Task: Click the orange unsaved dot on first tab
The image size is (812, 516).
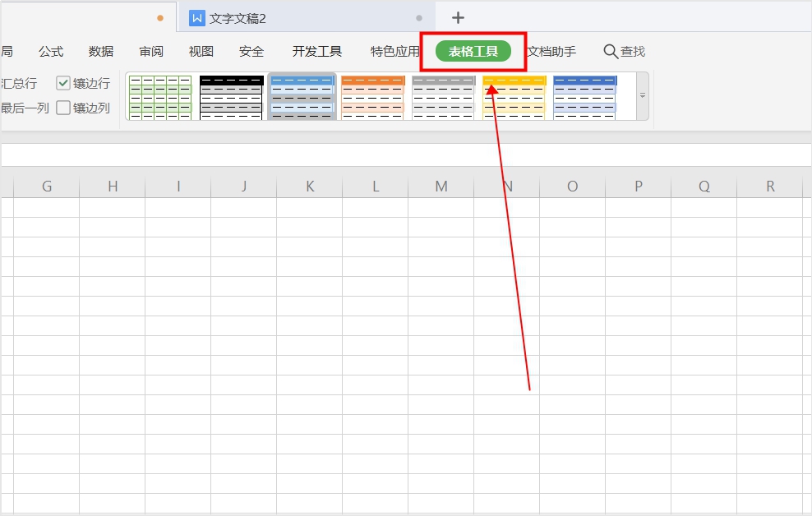Action: [x=160, y=18]
